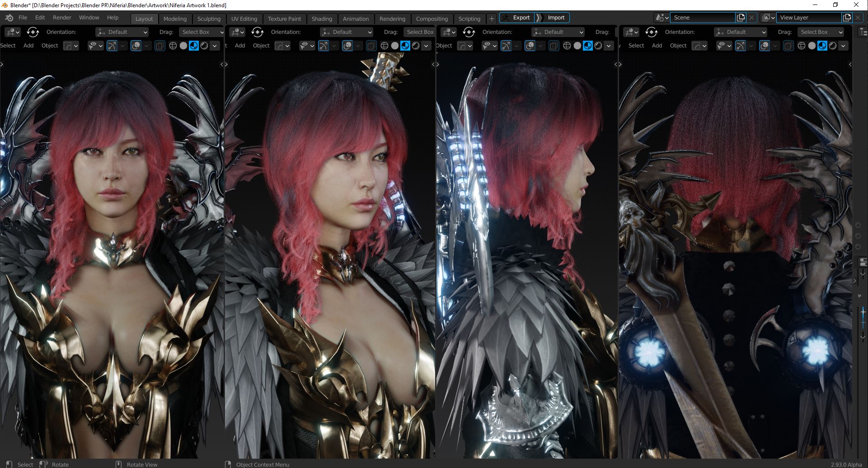
Task: Open Orientation Default dropdown in front-view viewport
Action: click(122, 32)
